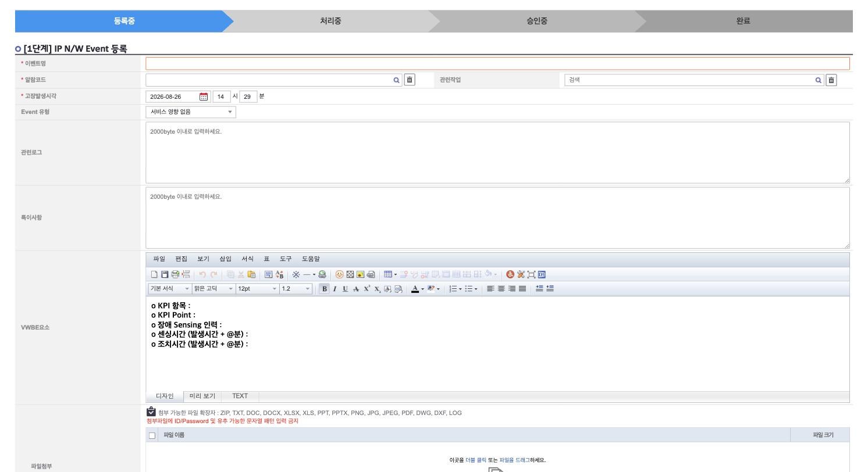Apply strikethrough formatting in the editor
Image resolution: width=868 pixels, height=472 pixels.
(x=356, y=289)
